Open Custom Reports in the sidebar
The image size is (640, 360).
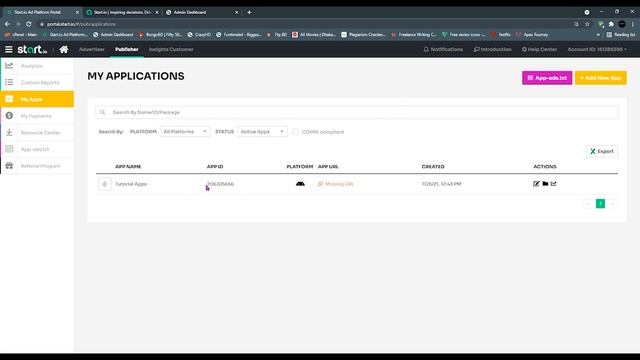[x=37, y=82]
